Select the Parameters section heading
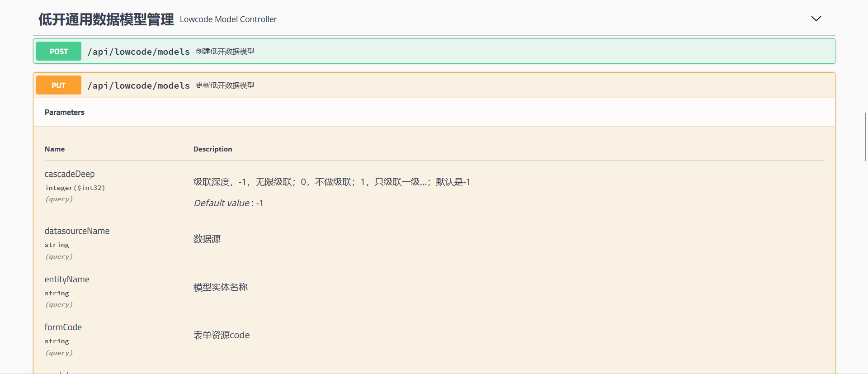The width and height of the screenshot is (868, 374). 64,112
